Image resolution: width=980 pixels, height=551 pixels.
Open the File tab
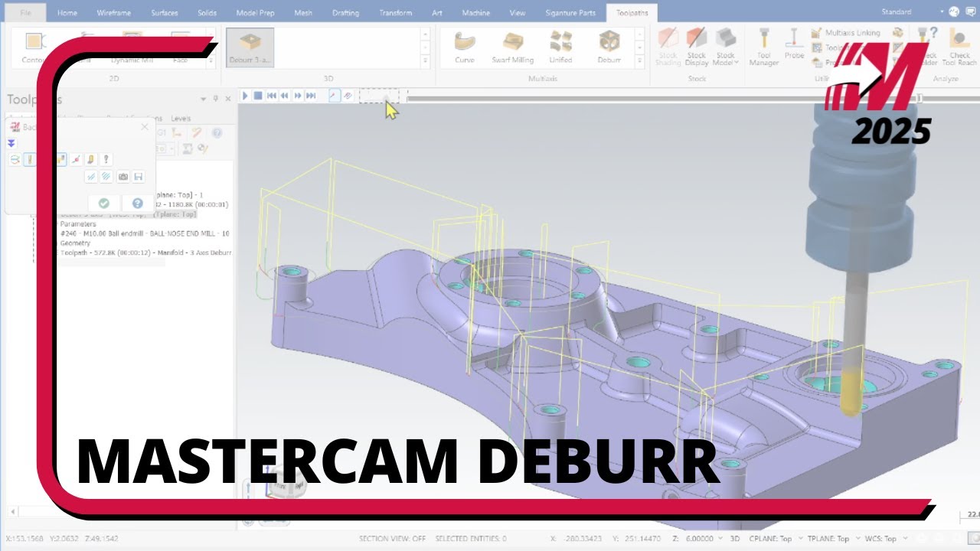(26, 12)
